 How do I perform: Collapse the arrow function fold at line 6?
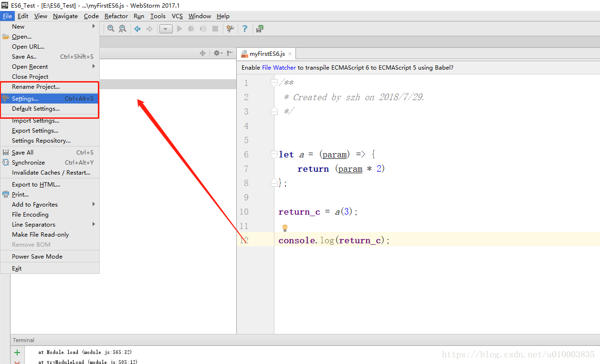[274, 154]
